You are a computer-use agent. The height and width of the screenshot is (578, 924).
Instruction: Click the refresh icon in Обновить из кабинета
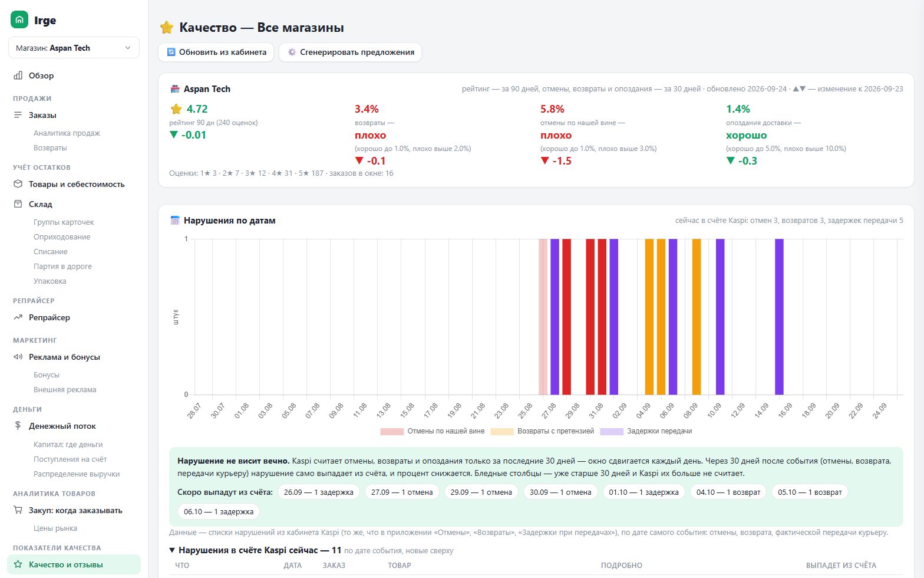[171, 52]
